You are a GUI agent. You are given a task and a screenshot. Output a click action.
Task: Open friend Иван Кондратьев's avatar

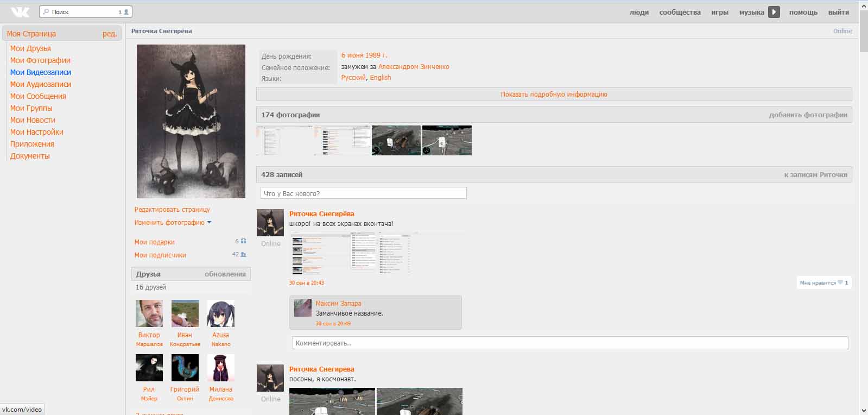(x=185, y=313)
